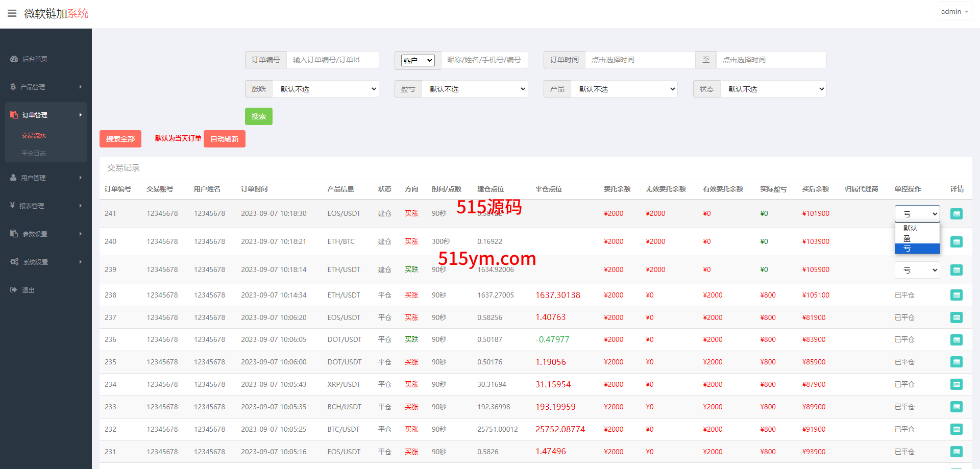Screen dimensions: 980x469
Task: Focus the 订单编号 input field
Action: tap(332, 60)
